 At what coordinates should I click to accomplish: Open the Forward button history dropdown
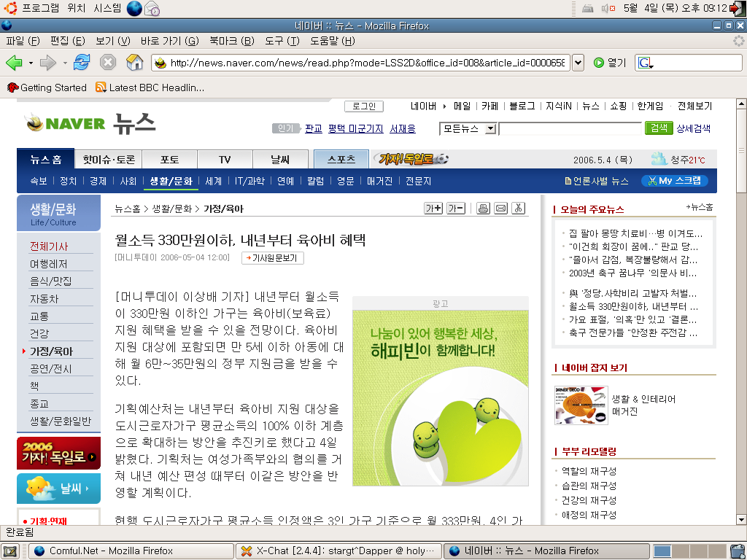[65, 63]
